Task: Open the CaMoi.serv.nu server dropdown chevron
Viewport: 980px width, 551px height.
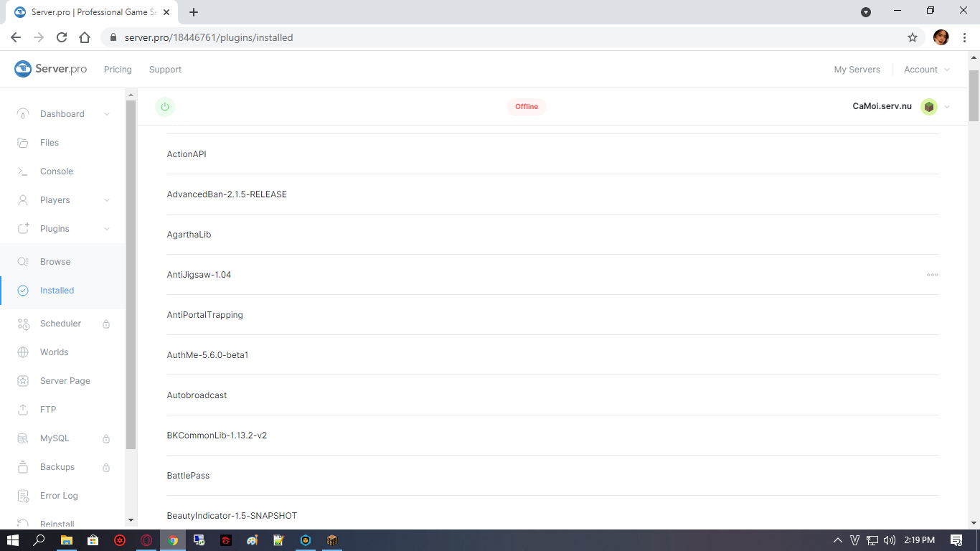Action: [x=947, y=107]
